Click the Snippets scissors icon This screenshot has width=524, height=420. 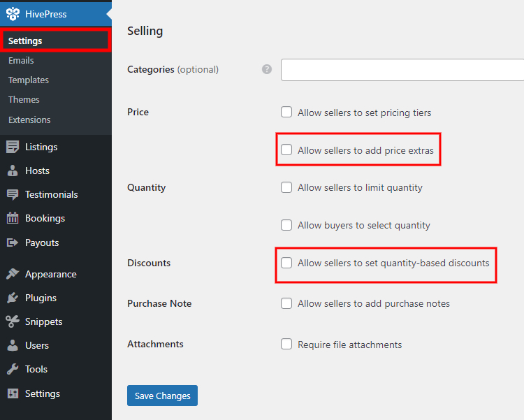click(13, 321)
